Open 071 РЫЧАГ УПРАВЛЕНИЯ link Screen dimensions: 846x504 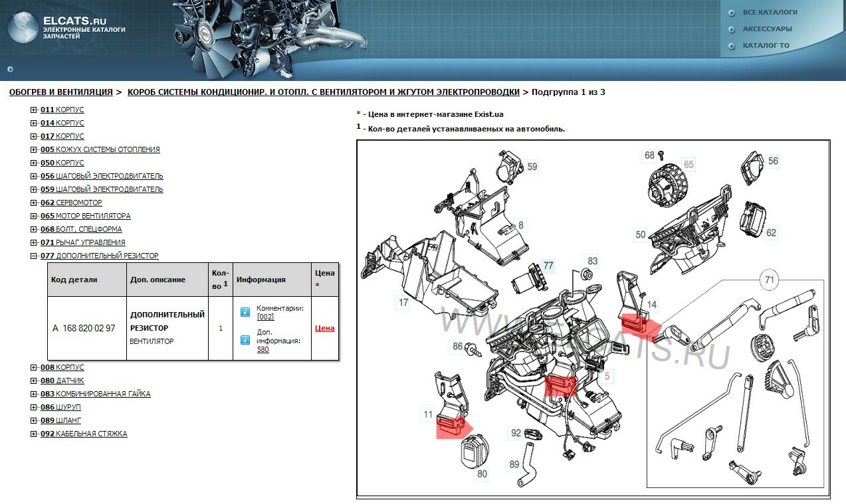[82, 242]
